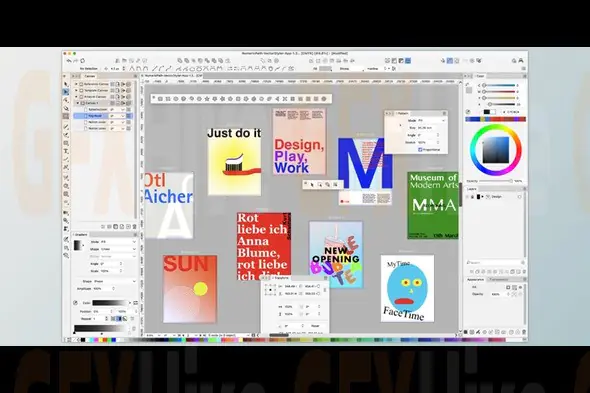This screenshot has width=590, height=393.
Task: Open the Color panel options menu icon
Action: pyautogui.click(x=524, y=76)
